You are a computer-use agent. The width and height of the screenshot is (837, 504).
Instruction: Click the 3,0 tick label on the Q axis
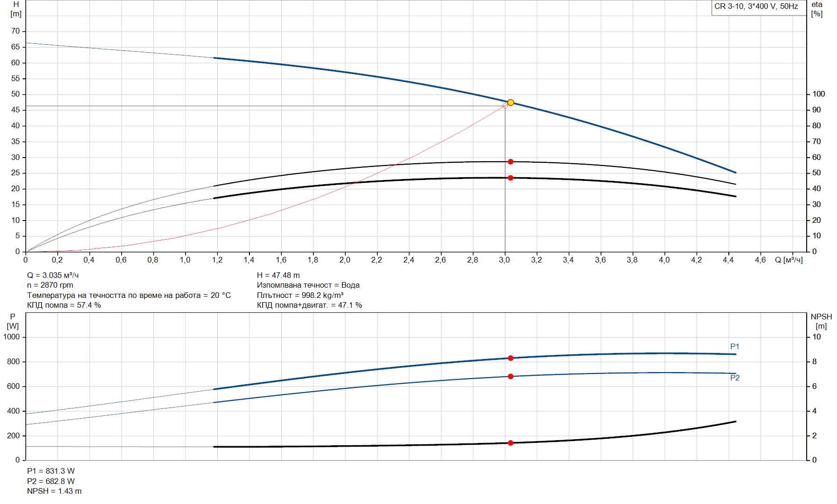click(505, 260)
